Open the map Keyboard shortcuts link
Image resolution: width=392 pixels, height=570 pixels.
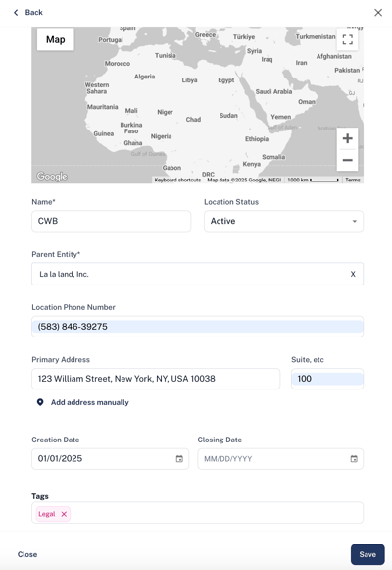point(177,180)
